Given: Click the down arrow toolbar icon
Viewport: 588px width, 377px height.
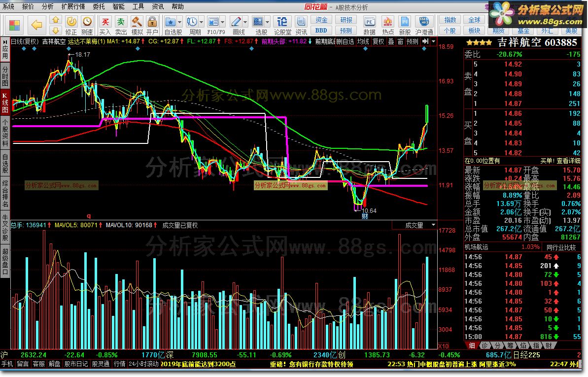Looking at the screenshot, I should coord(56,31).
